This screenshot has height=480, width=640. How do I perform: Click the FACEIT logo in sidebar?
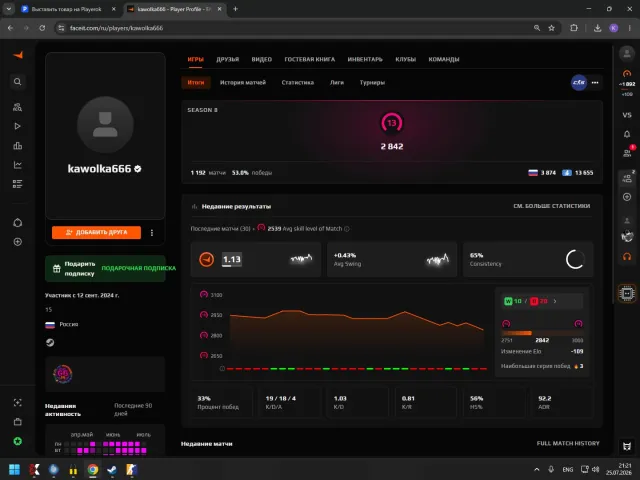18,55
